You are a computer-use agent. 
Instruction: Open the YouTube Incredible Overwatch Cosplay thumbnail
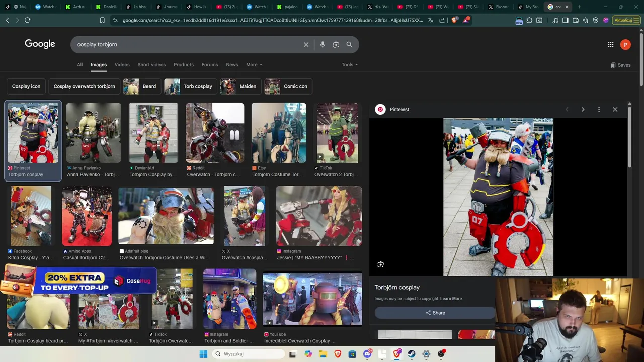pyautogui.click(x=312, y=299)
